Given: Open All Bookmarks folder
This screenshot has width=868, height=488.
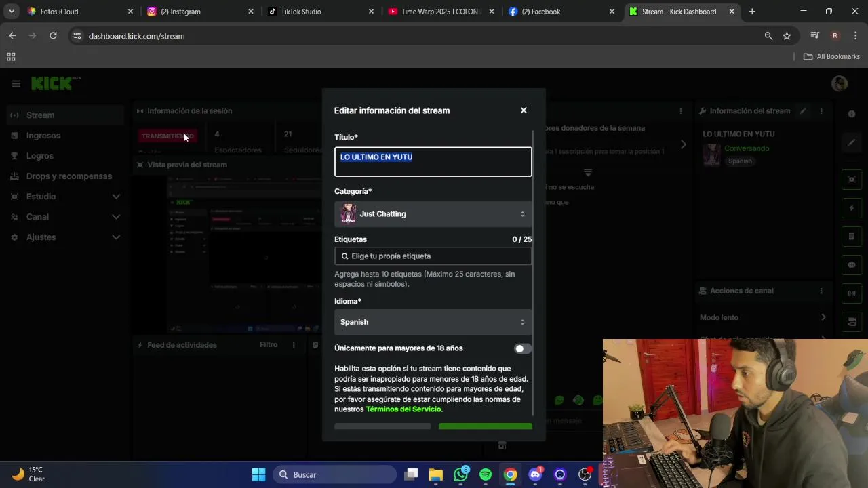Looking at the screenshot, I should pyautogui.click(x=831, y=57).
